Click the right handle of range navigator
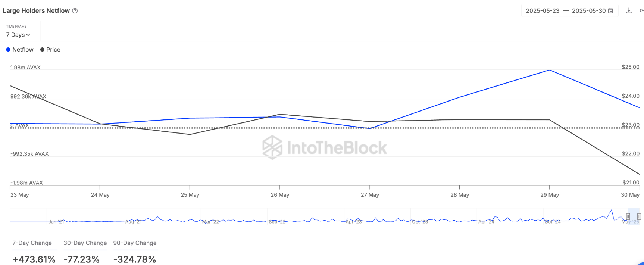This screenshot has height=265, width=644. click(x=639, y=216)
